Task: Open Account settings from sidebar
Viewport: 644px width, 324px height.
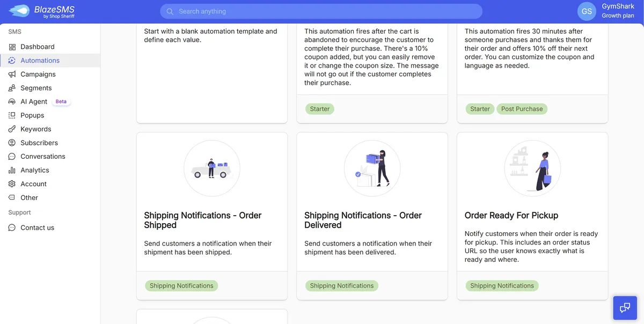Action: (x=34, y=183)
